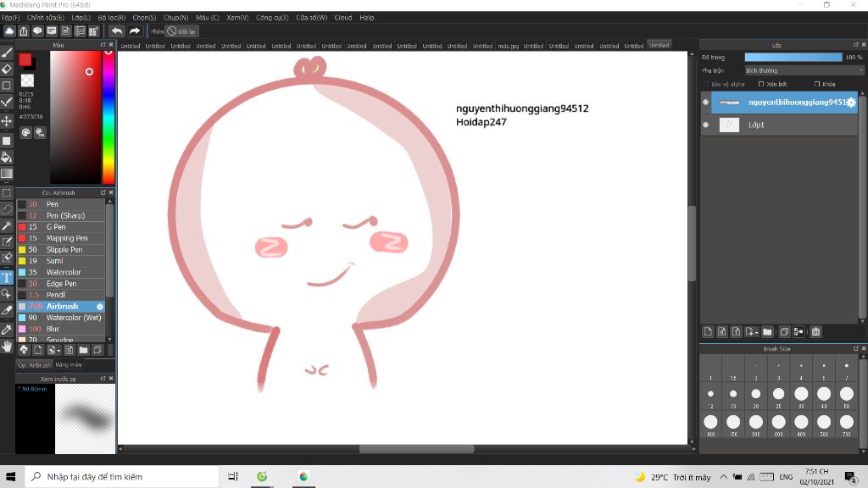Add new folder in layer panel

coord(767,331)
